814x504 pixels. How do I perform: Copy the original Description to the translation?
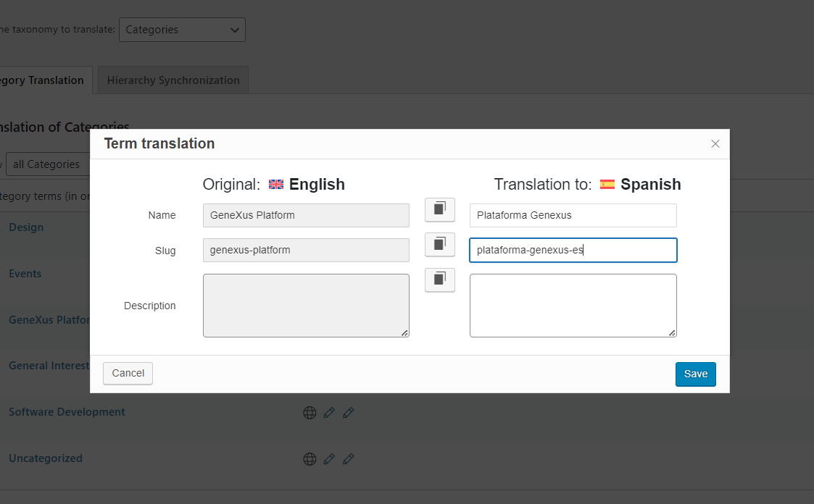[440, 280]
